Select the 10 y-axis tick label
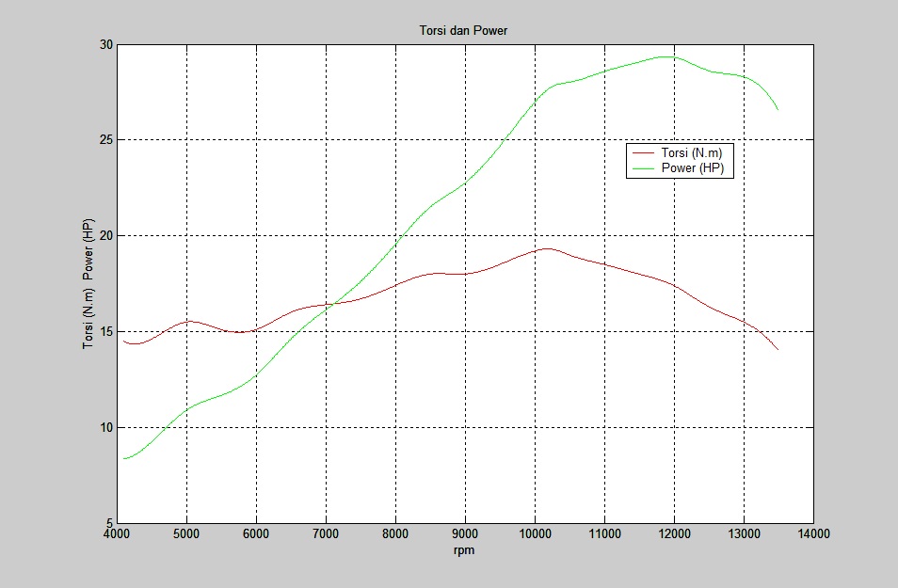This screenshot has height=588, width=898. tap(105, 427)
